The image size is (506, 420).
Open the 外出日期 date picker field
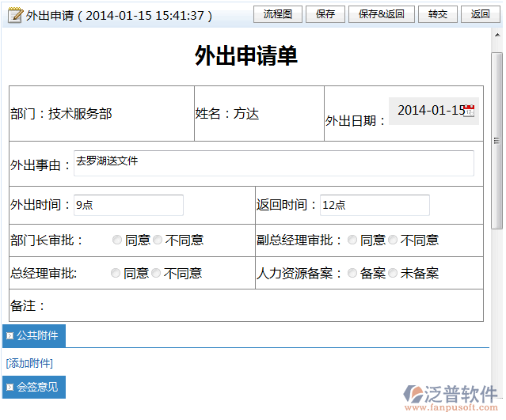point(428,111)
